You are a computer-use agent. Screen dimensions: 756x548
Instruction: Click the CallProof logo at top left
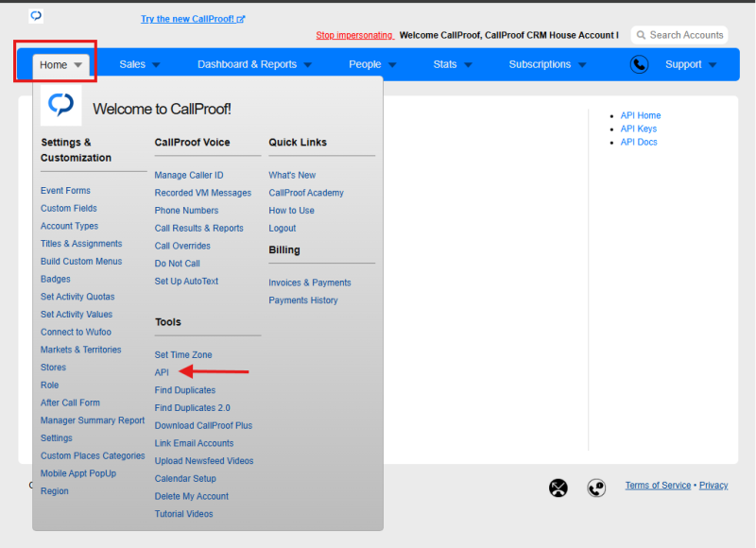pos(36,16)
